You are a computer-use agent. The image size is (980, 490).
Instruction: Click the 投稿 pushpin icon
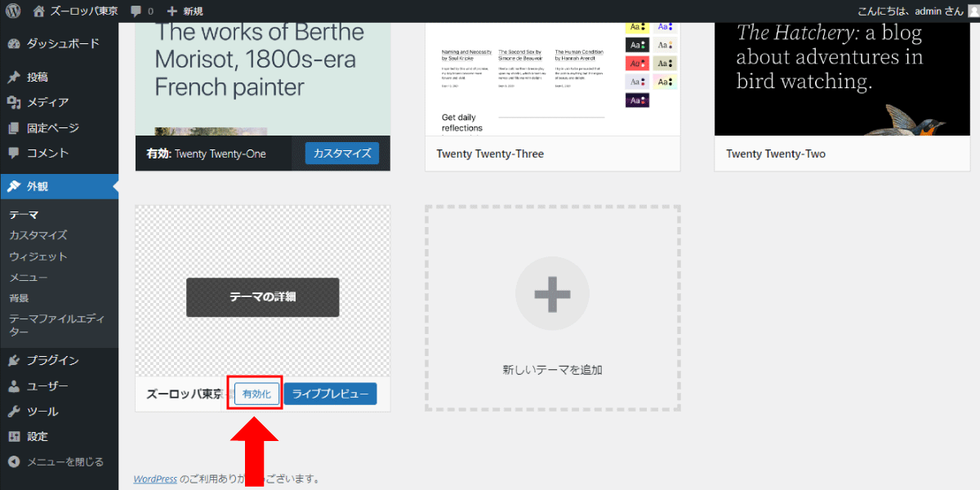(14, 78)
